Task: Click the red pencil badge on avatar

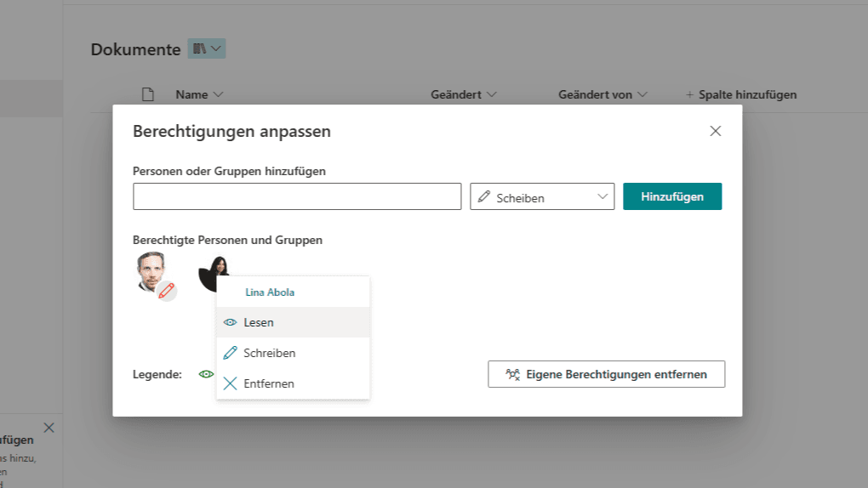Action: [167, 291]
